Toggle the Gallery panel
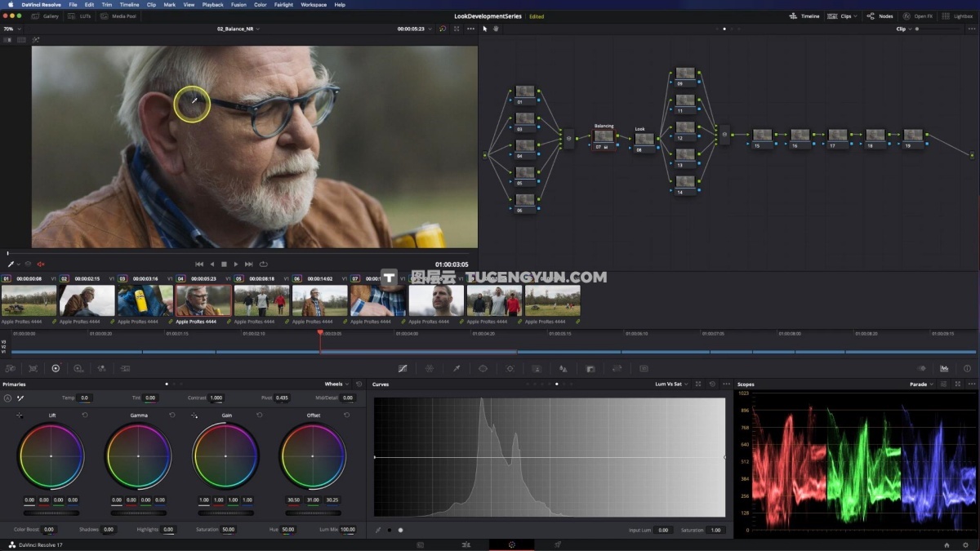Image resolution: width=980 pixels, height=551 pixels. 46,16
